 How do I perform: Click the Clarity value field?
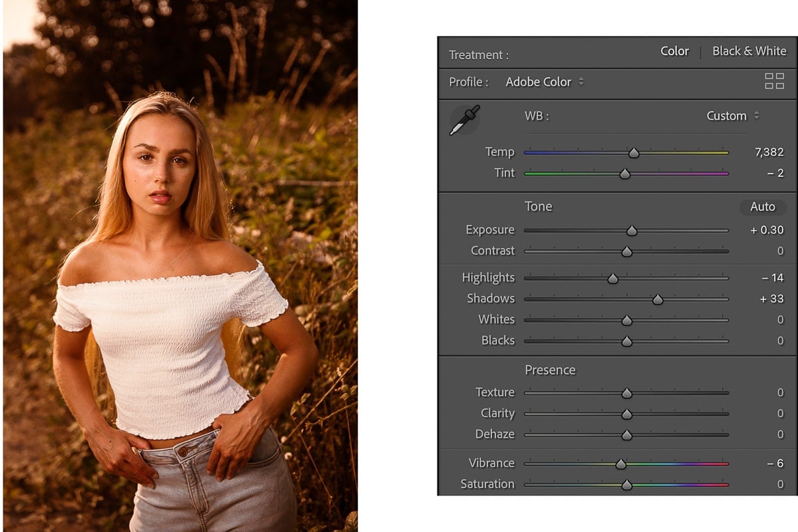pyautogui.click(x=781, y=413)
